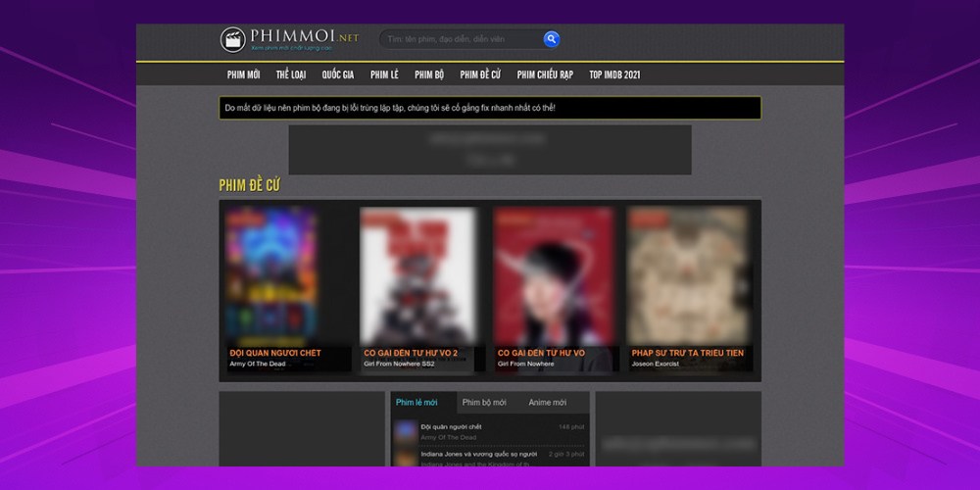Open the Girl From Nowhere red poster
This screenshot has height=490, width=980.
[554, 275]
